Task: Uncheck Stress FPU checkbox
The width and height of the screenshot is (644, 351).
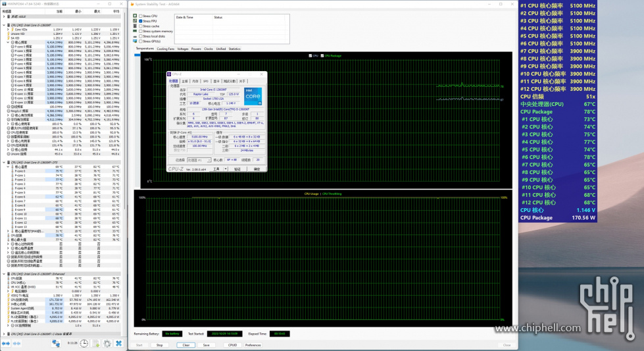Action: point(141,21)
